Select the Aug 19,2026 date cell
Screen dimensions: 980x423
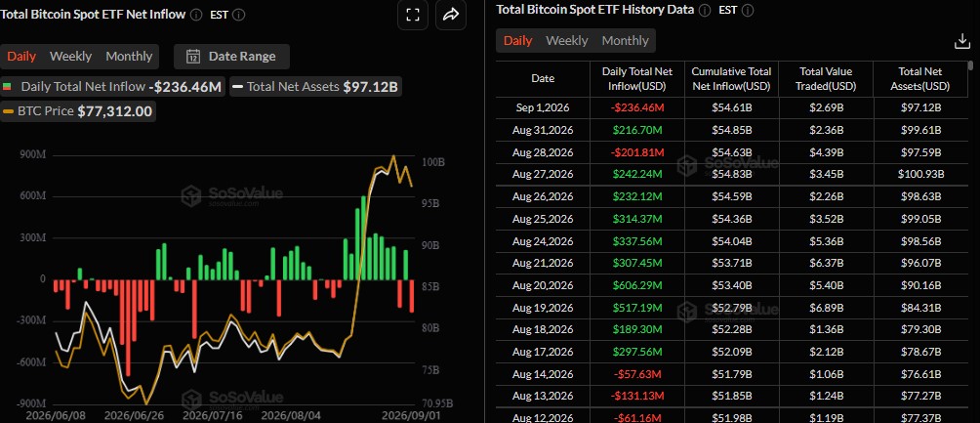pyautogui.click(x=543, y=308)
